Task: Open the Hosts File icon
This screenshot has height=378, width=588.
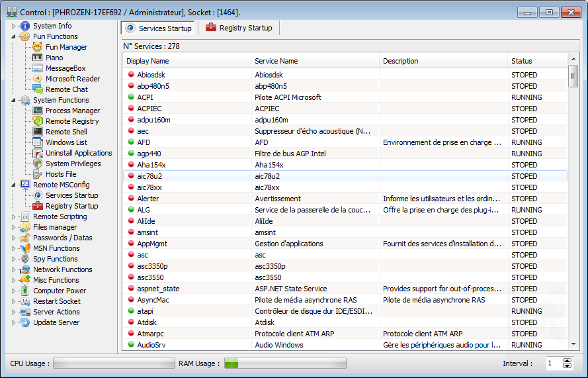Action: point(38,174)
